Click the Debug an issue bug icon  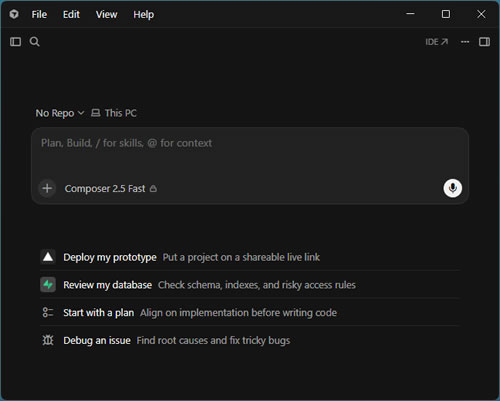click(x=48, y=340)
